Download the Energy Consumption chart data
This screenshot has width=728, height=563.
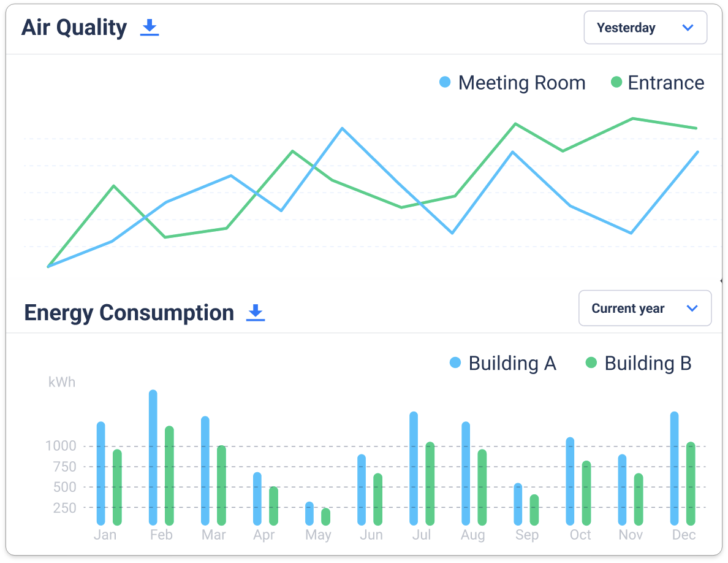tap(256, 313)
